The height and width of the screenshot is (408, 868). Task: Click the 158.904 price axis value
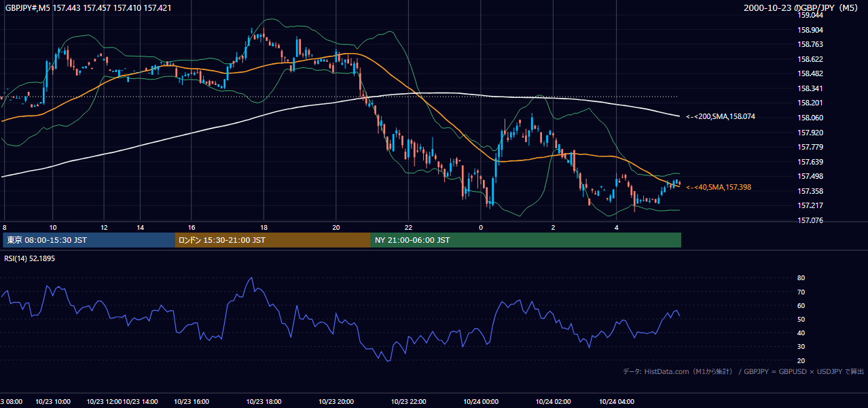[x=810, y=30]
